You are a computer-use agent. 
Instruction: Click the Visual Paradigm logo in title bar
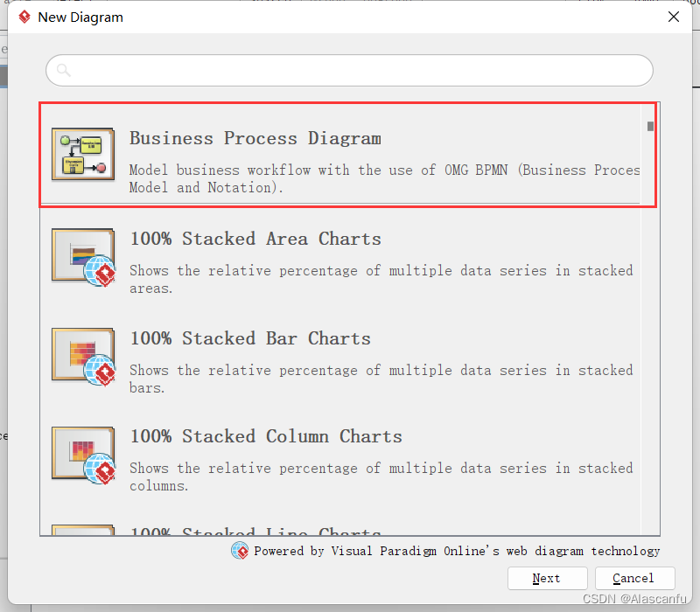tap(24, 17)
